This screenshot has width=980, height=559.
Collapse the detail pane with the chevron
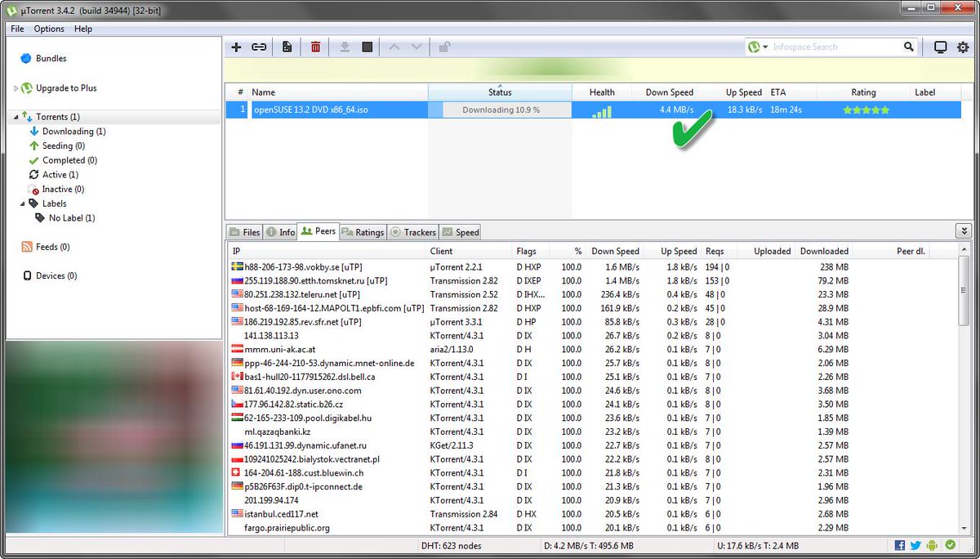click(964, 230)
